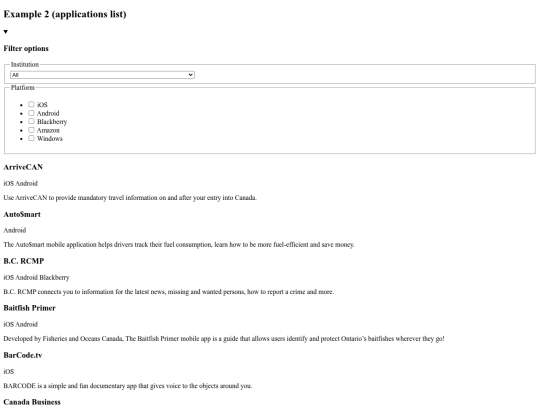This screenshot has height=405, width=540.
Task: Click the Blackberry checkbox label text
Action: [52, 122]
